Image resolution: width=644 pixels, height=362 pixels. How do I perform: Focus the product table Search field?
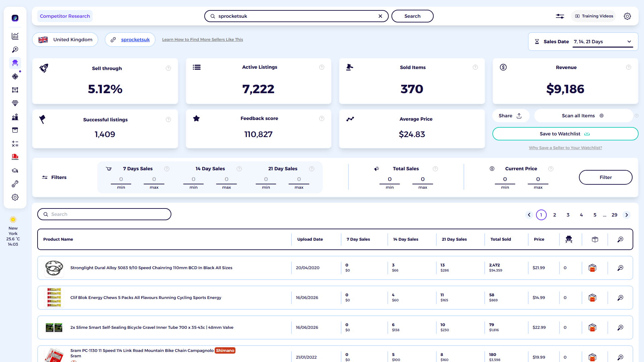(x=104, y=214)
